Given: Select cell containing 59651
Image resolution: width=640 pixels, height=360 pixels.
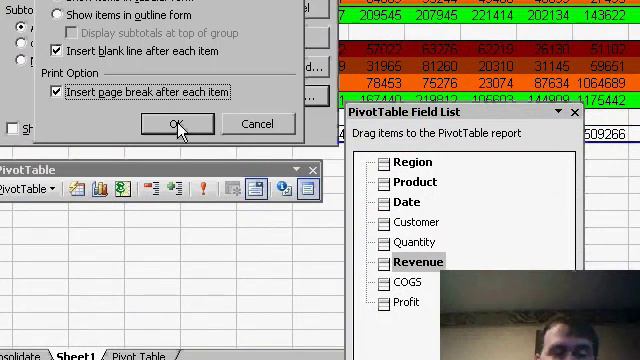Looking at the screenshot, I should [x=600, y=66].
